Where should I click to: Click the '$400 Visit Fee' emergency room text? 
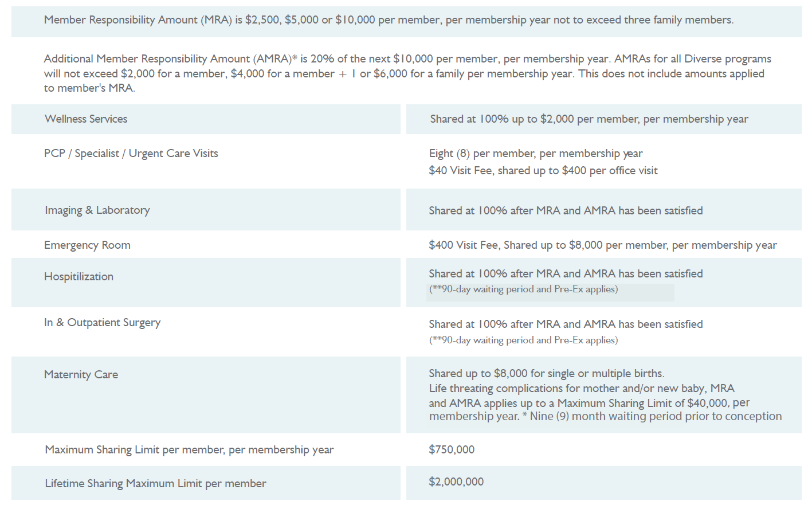tap(602, 245)
